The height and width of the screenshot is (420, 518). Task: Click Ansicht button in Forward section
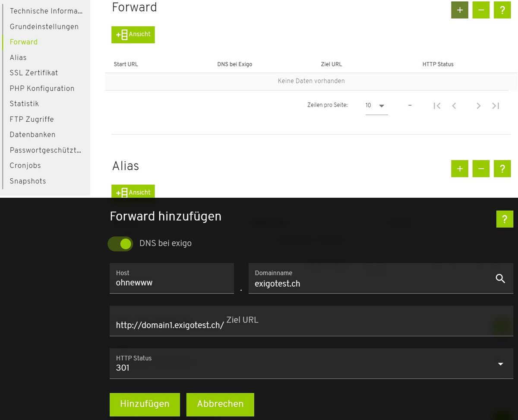pyautogui.click(x=133, y=35)
